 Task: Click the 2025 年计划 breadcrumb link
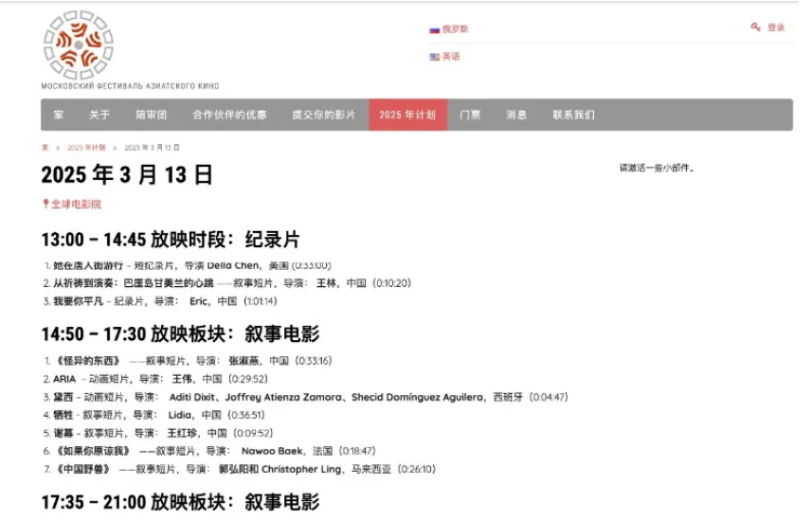click(86, 148)
